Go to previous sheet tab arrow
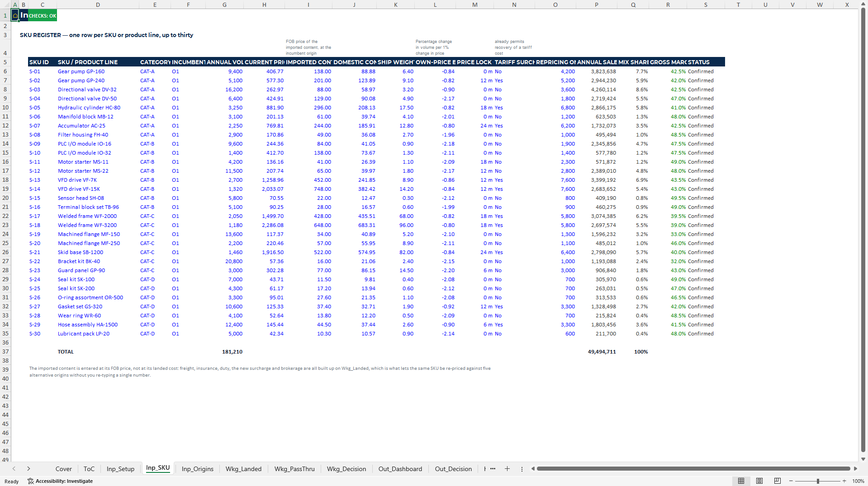The height and width of the screenshot is (486, 868). 14,469
